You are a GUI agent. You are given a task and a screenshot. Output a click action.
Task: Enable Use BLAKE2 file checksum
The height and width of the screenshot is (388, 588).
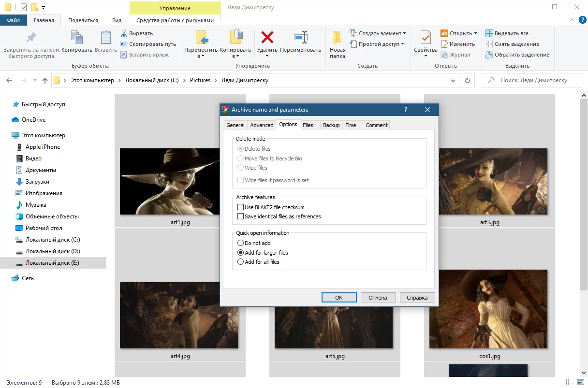click(241, 207)
